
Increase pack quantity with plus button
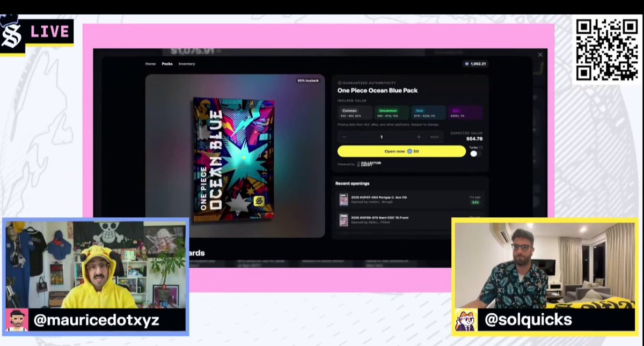(419, 137)
